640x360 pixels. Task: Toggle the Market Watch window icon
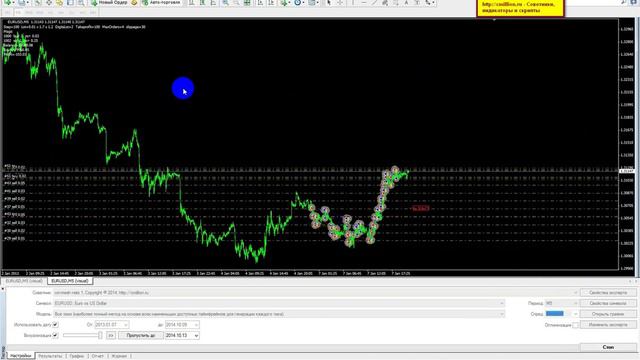coord(38,2)
